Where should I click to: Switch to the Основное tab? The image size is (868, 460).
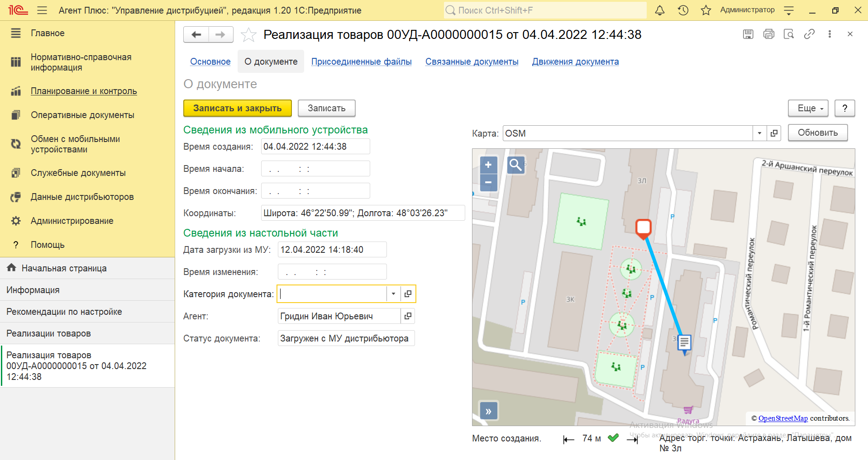210,62
